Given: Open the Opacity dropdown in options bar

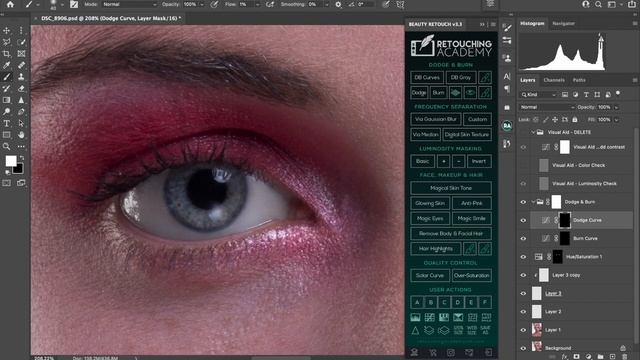Looking at the screenshot, I should [202, 4].
